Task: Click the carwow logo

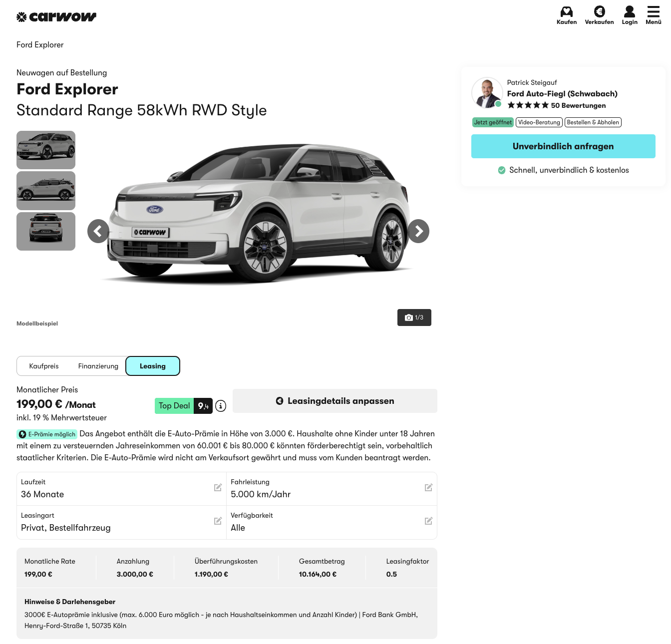Action: point(56,17)
